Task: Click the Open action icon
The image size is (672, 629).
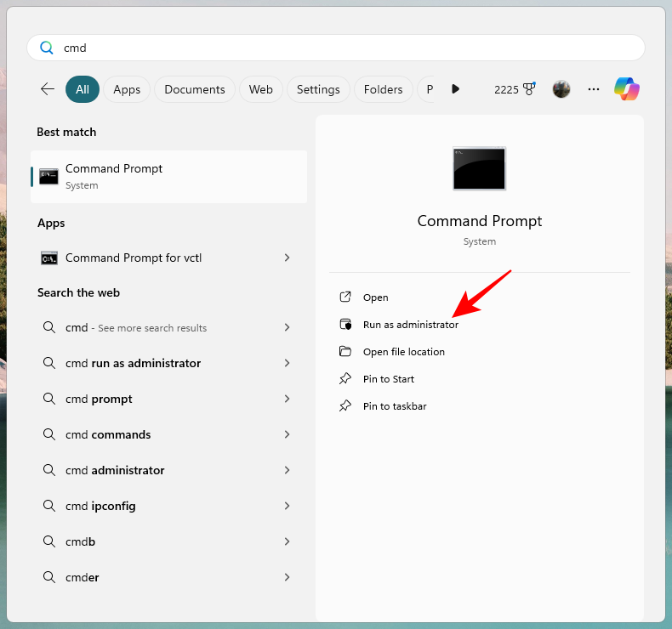Action: tap(345, 297)
